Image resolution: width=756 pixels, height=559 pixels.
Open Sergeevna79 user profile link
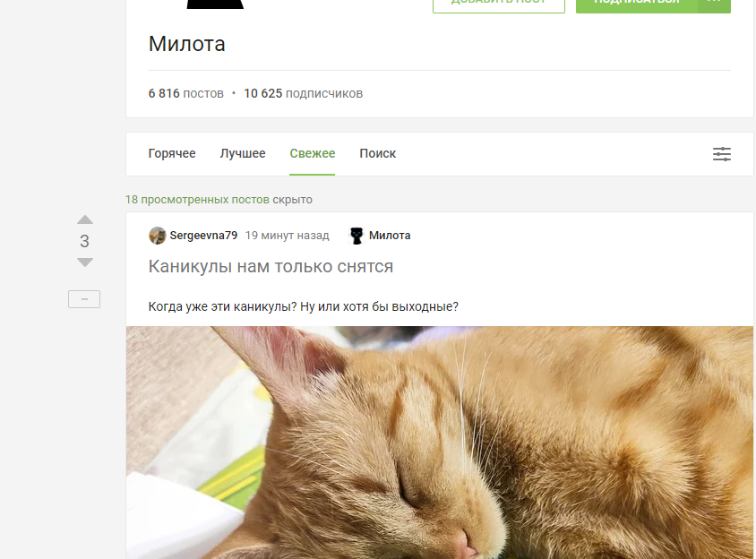point(203,236)
